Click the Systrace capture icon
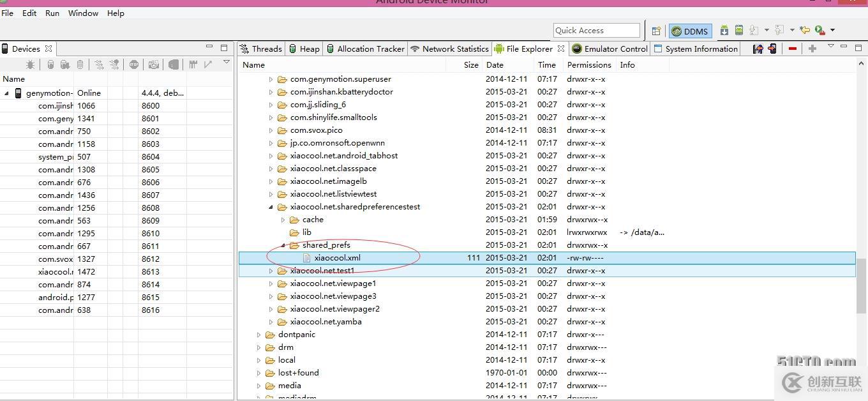868x401 pixels. point(193,64)
